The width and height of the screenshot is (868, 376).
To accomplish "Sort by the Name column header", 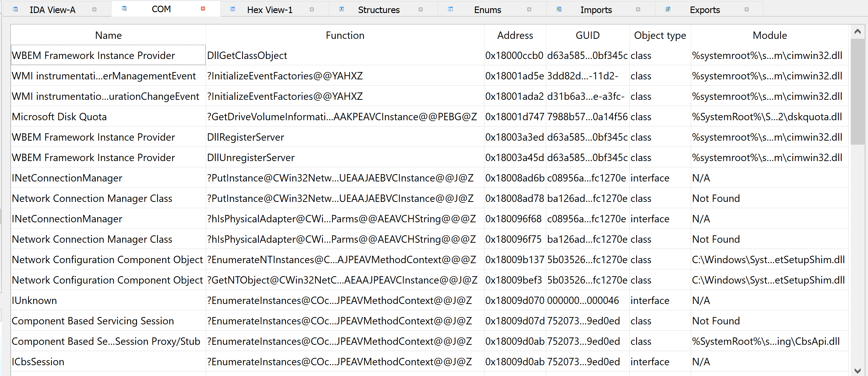I will click(x=108, y=35).
